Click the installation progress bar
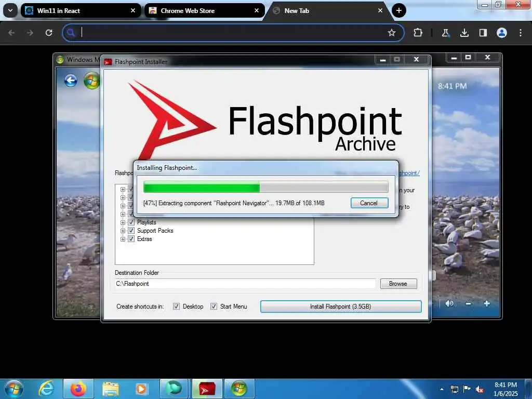 (266, 187)
